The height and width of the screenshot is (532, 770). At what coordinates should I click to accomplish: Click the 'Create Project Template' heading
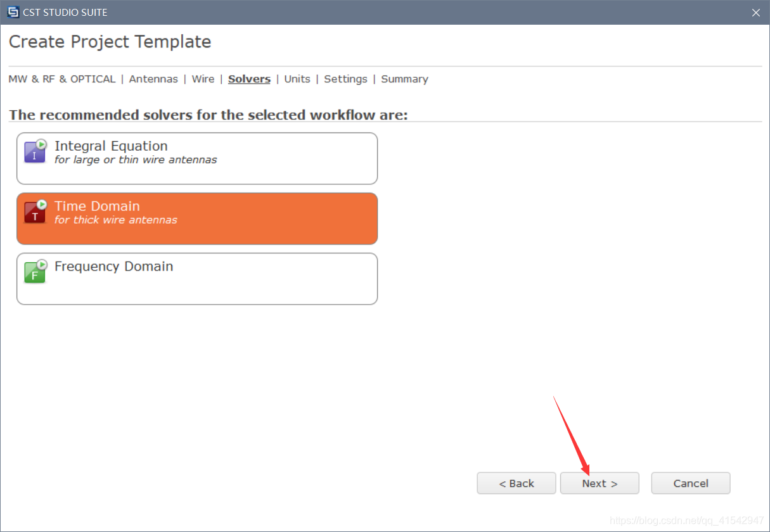110,42
